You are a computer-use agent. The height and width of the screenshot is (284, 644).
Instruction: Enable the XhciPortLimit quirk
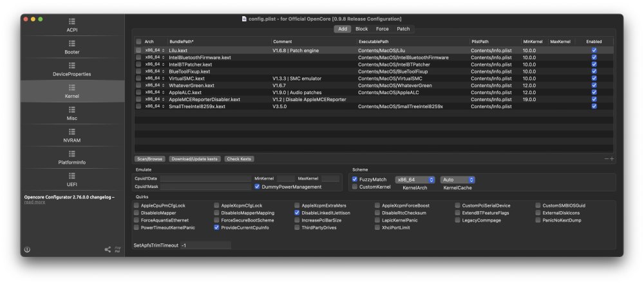(377, 228)
